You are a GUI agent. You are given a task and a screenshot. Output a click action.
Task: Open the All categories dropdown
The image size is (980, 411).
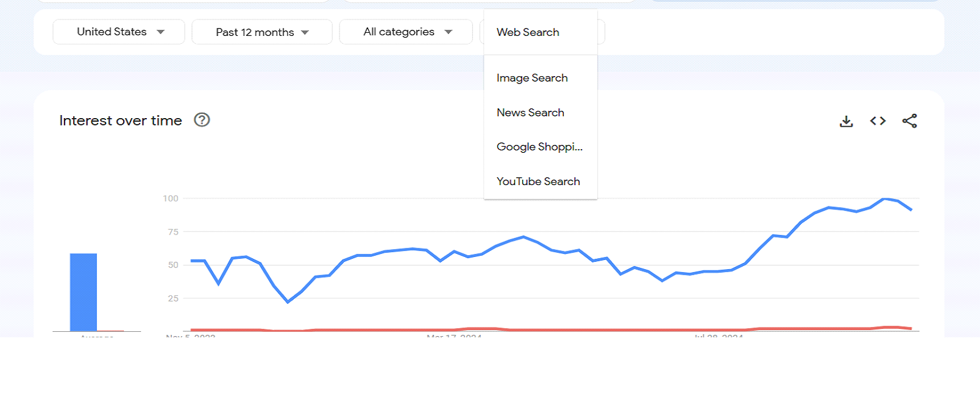(x=406, y=32)
